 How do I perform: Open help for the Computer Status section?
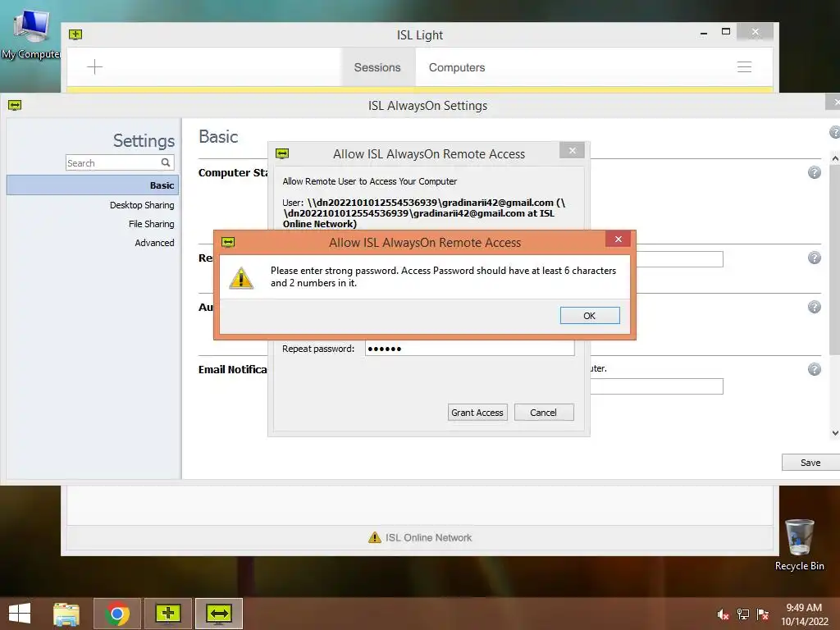tap(815, 172)
